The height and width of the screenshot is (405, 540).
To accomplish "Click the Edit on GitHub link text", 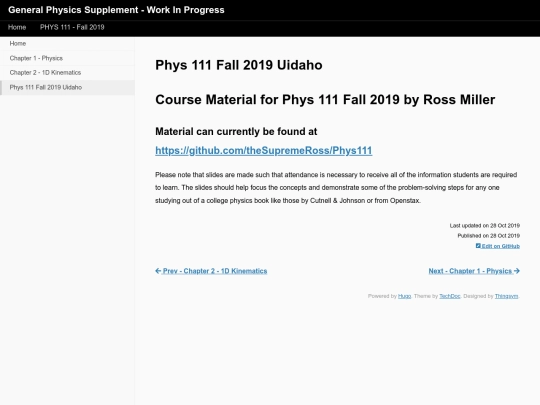I will (501, 246).
